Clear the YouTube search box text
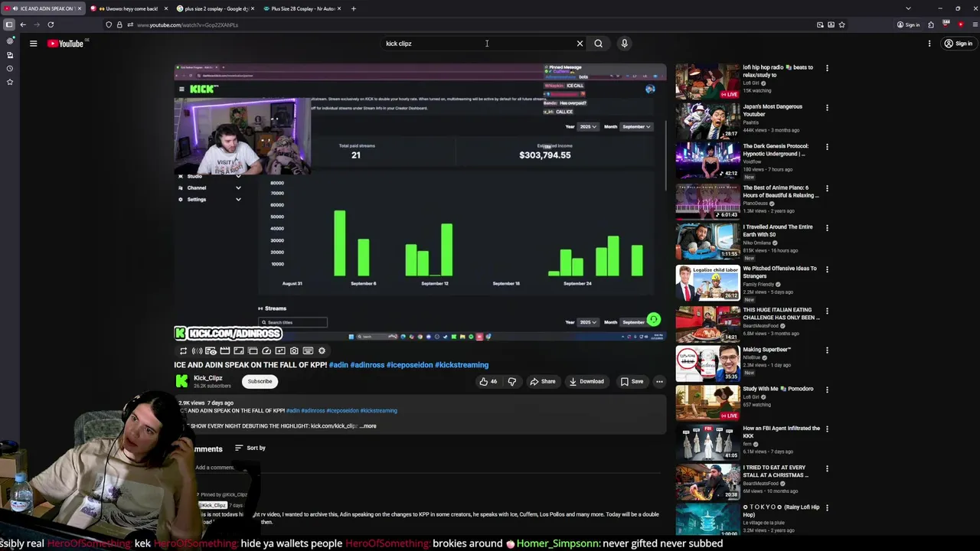980x551 pixels. coord(580,44)
